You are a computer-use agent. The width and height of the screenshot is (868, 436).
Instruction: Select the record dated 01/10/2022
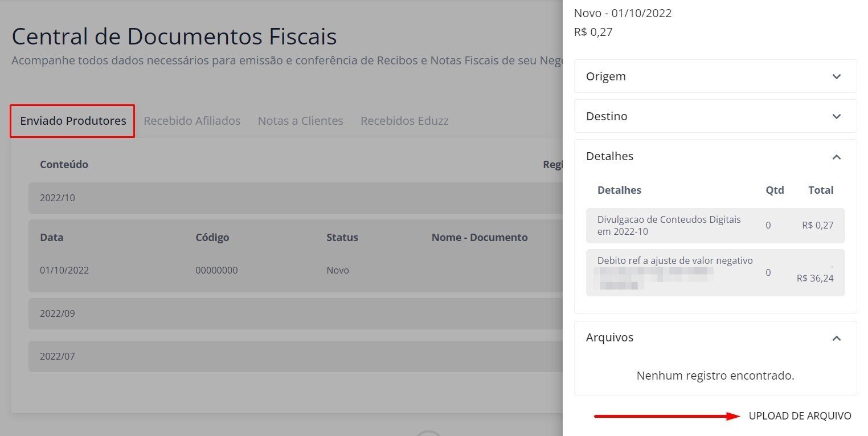coord(64,270)
